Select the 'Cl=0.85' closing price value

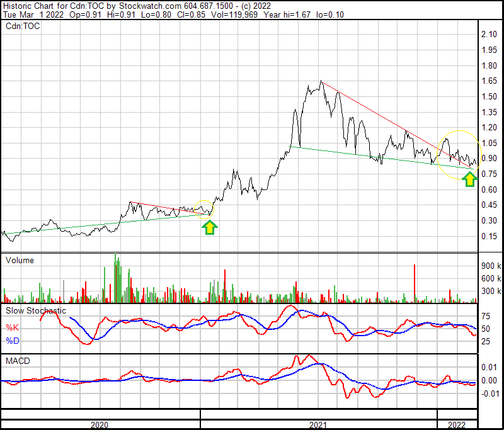coord(192,14)
